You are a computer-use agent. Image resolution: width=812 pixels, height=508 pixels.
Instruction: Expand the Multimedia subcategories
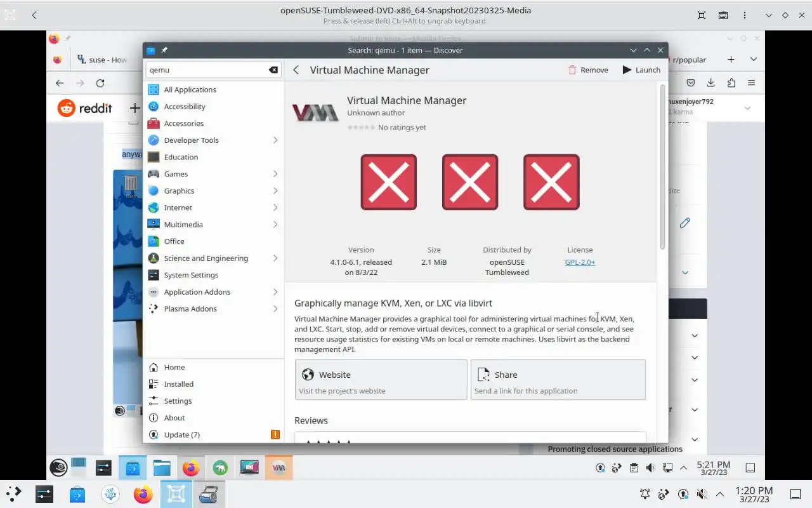[x=275, y=224]
